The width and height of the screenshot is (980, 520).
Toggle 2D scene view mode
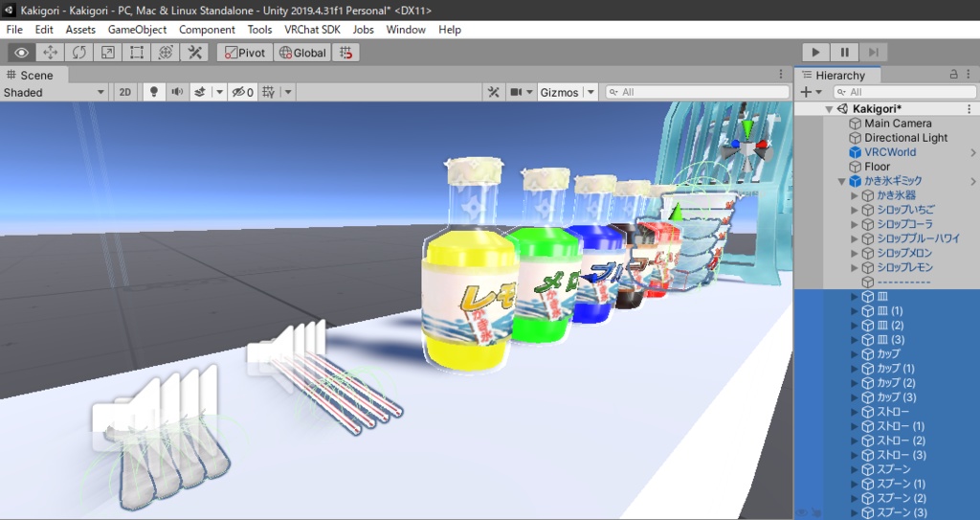click(125, 92)
